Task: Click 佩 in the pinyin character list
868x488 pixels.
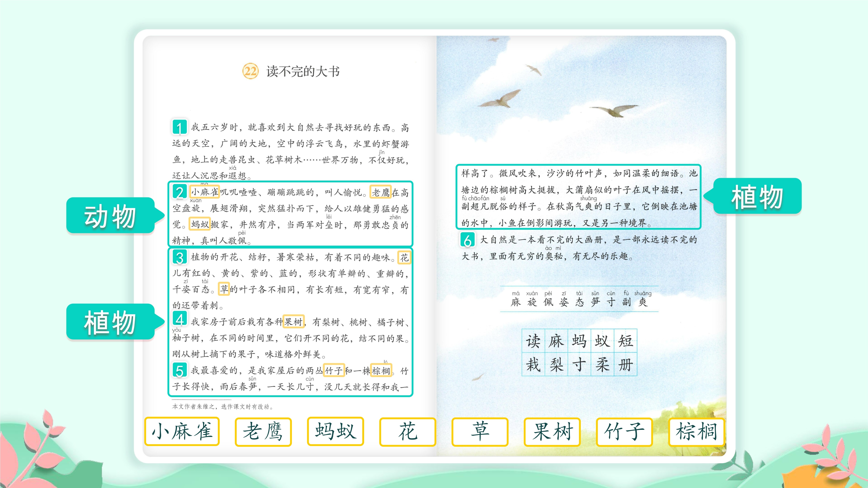Action: 548,302
